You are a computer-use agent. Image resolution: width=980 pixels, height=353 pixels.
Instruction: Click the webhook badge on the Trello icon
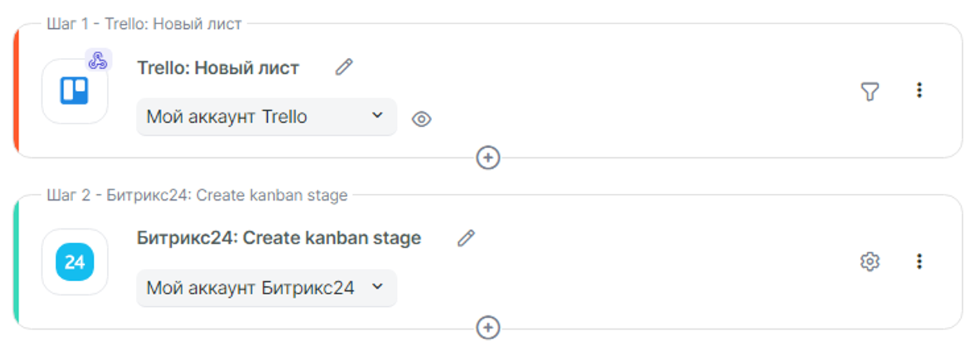(x=99, y=61)
